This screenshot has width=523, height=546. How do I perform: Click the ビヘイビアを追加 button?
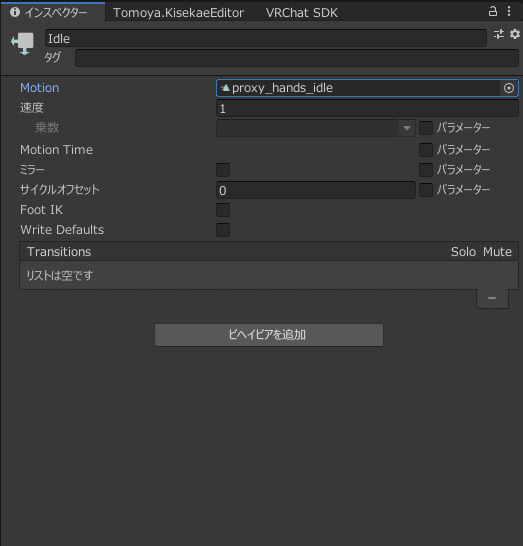point(269,335)
